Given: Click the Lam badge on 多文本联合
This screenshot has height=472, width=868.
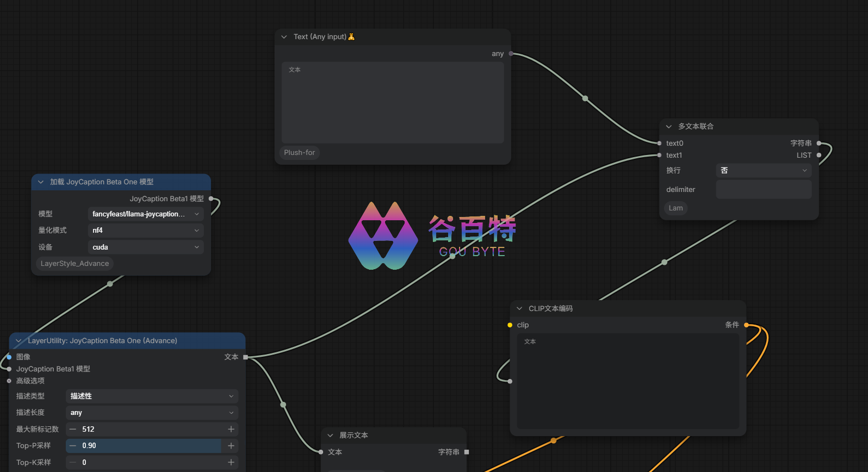Looking at the screenshot, I should pos(675,208).
